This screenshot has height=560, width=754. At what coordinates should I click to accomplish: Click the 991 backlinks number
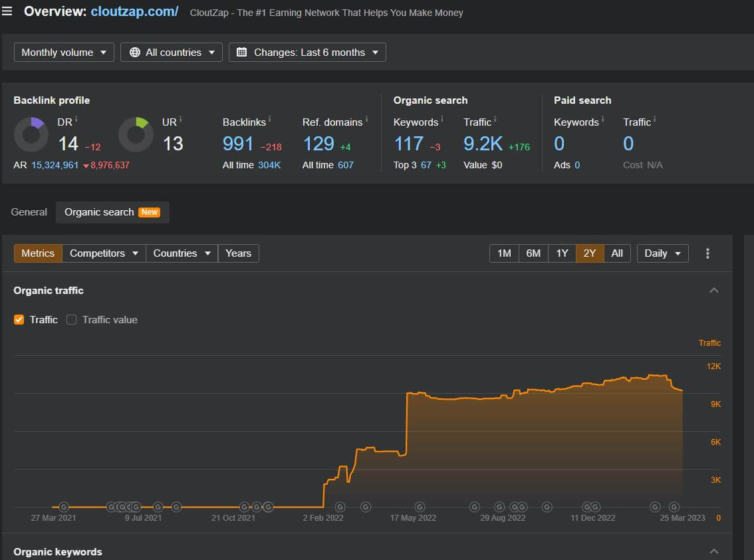click(238, 144)
